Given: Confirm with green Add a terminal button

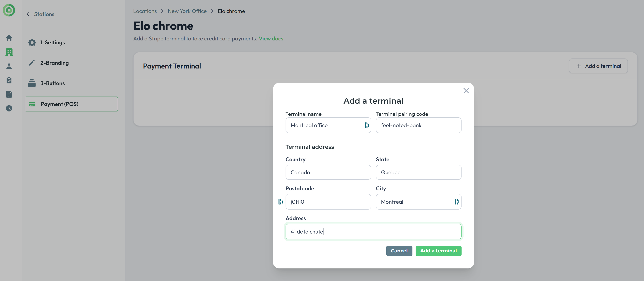Looking at the screenshot, I should (x=438, y=251).
